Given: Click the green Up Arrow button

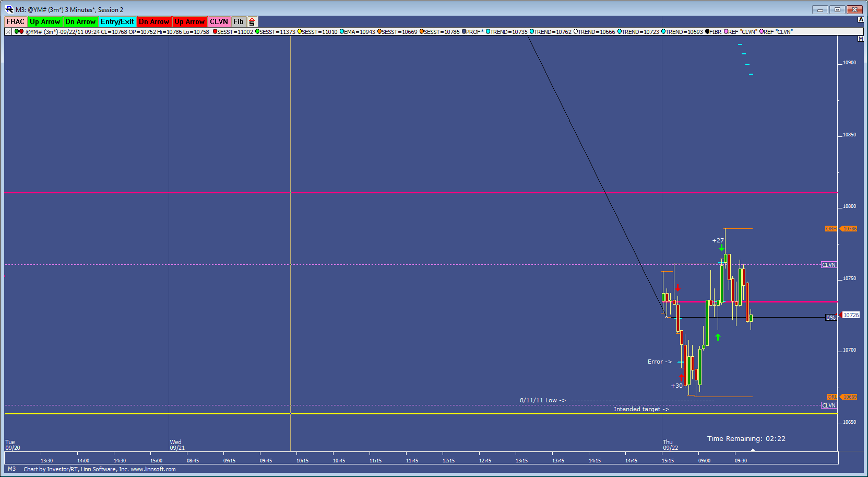Looking at the screenshot, I should pos(45,21).
